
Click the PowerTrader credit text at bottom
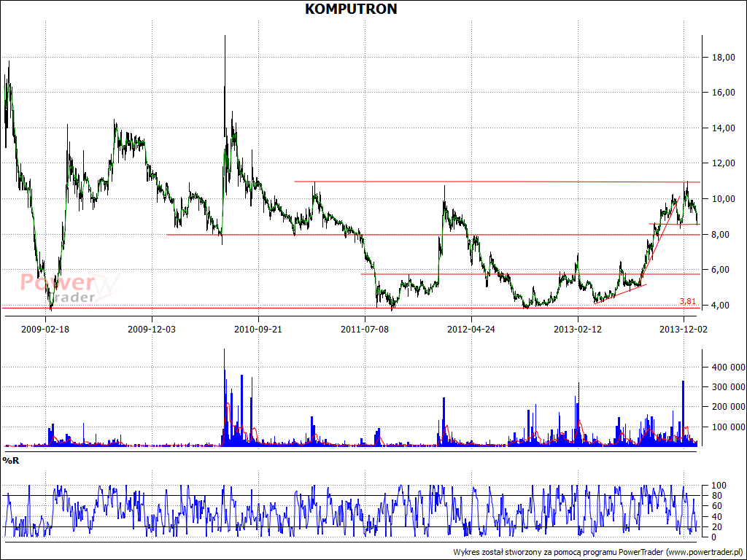tap(599, 552)
